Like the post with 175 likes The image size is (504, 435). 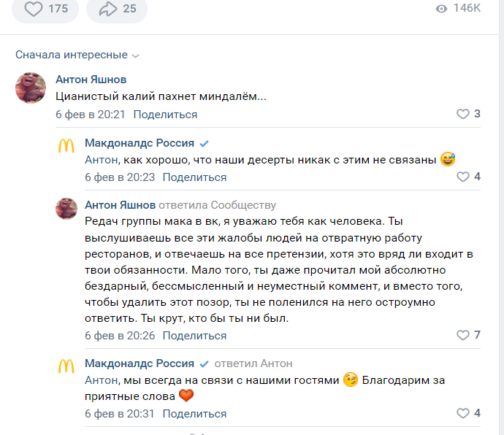(x=46, y=9)
